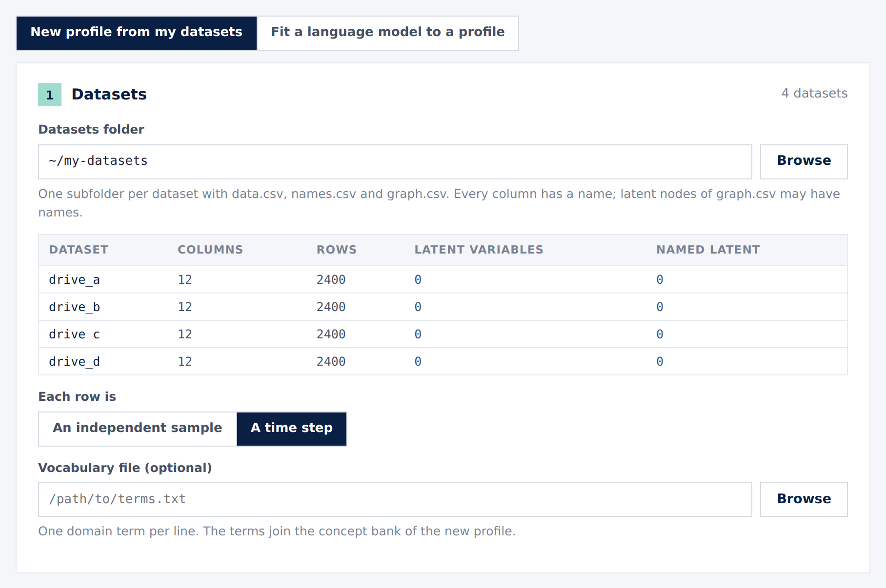
Task: Click the named latent value for drive_a
Action: [x=660, y=280]
